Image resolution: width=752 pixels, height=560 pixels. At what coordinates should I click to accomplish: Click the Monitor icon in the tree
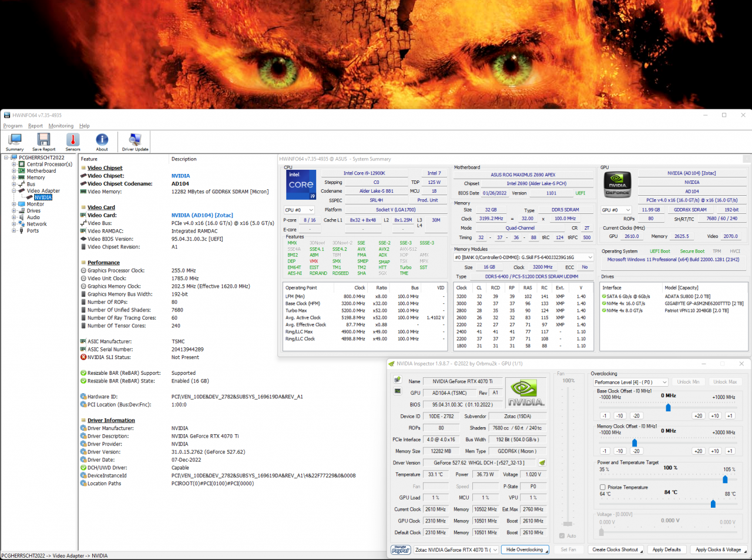point(22,204)
